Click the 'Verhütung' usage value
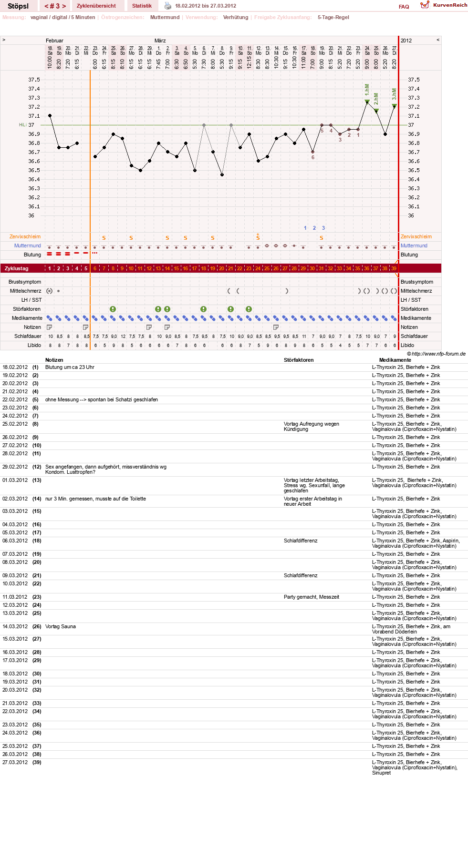468x868 pixels. [236, 17]
